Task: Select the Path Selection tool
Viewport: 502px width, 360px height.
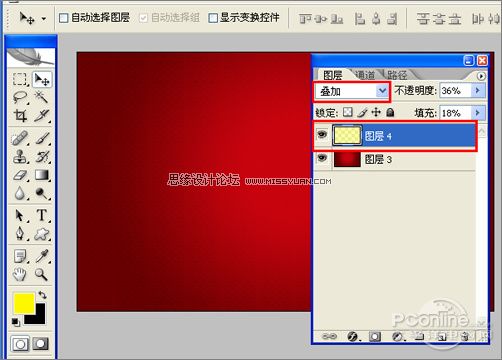Action: point(20,216)
